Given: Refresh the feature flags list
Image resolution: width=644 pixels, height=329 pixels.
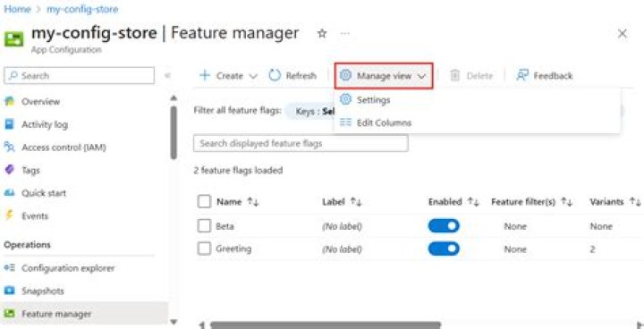Looking at the screenshot, I should pyautogui.click(x=292, y=76).
